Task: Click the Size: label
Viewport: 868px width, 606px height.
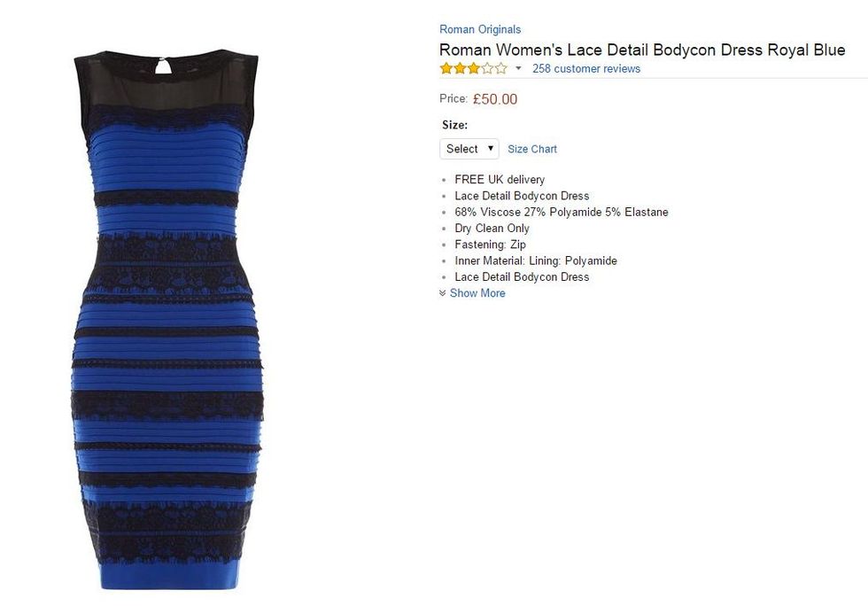Action: pos(454,125)
